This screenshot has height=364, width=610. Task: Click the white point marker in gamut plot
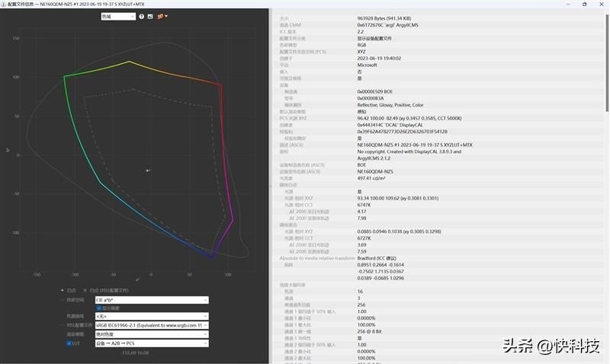[148, 170]
